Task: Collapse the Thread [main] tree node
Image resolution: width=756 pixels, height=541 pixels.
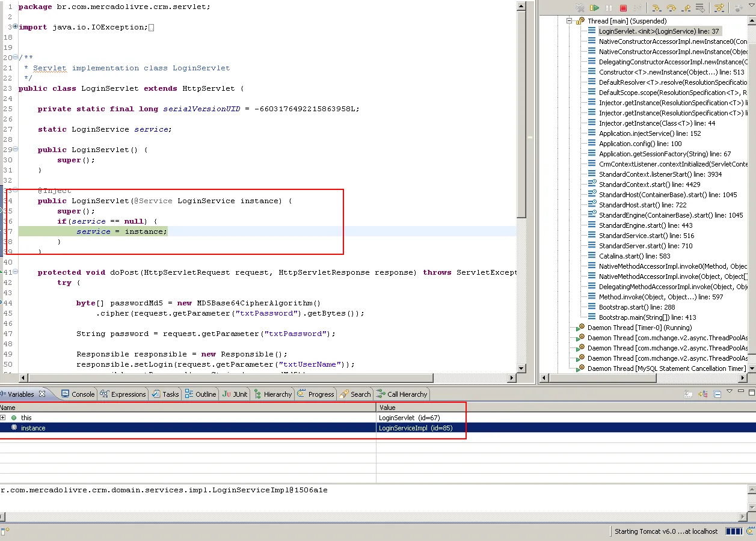Action: 569,21
